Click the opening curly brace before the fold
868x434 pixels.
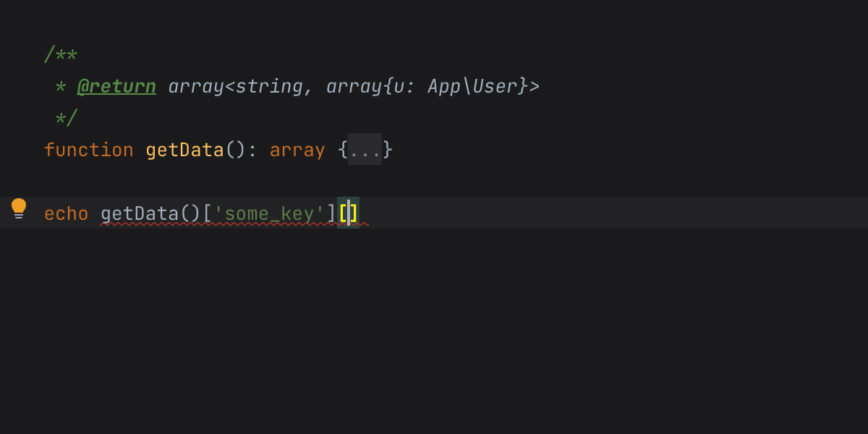coord(342,150)
